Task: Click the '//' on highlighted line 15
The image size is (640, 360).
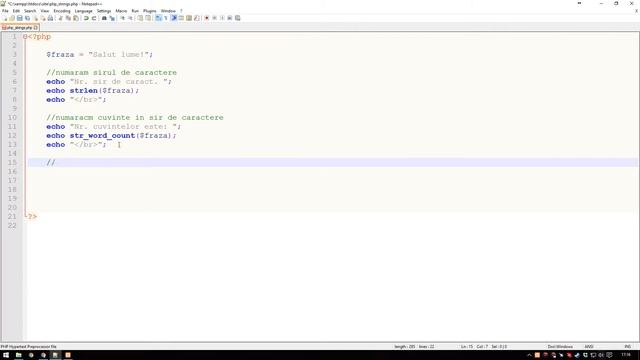Action: 51,162
